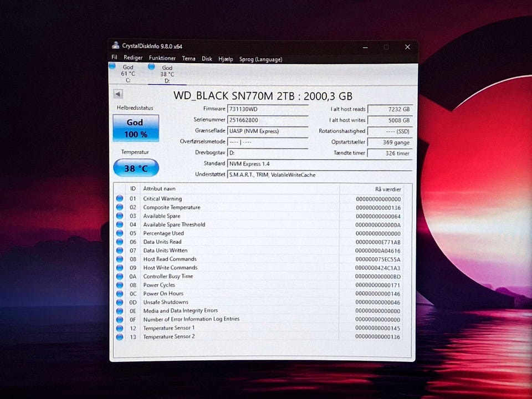The image size is (532, 399).
Task: Click the previous disk arrow button
Action: point(118,94)
